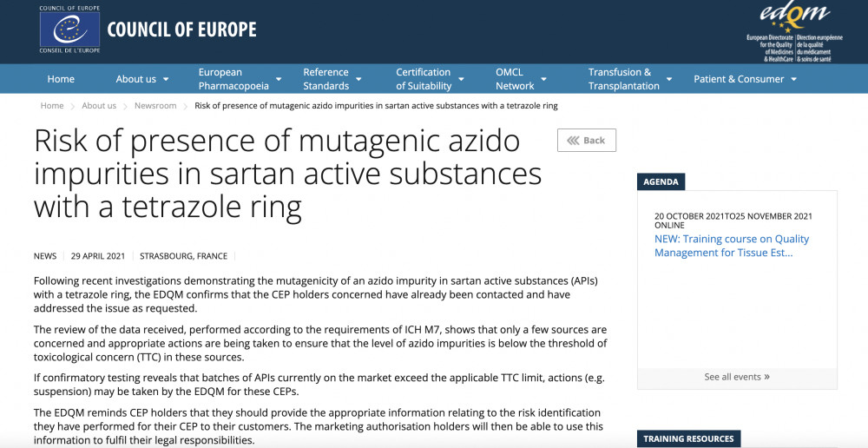
Task: Open the Certification of Suitability dropdown arrow
Action: 461,79
